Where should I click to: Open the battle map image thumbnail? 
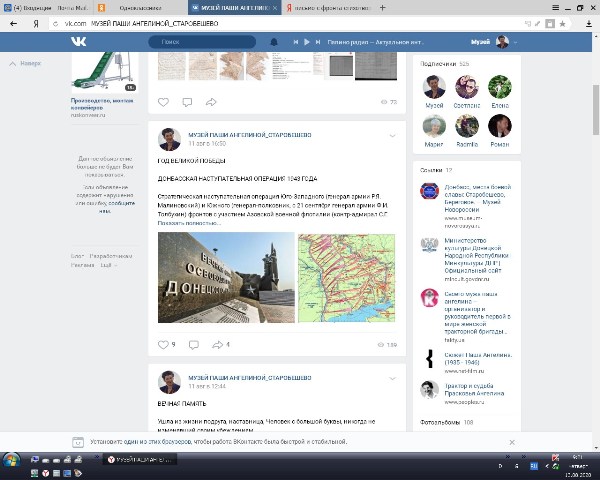[x=346, y=278]
